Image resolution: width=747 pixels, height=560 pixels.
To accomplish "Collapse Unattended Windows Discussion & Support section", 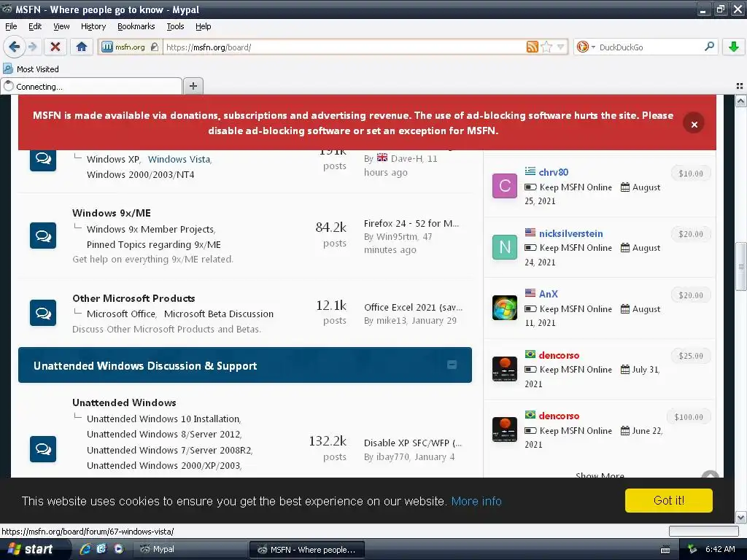I will coord(452,365).
